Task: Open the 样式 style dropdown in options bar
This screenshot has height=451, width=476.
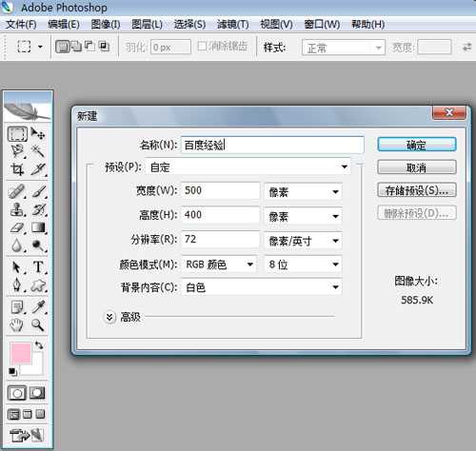Action: coord(344,48)
